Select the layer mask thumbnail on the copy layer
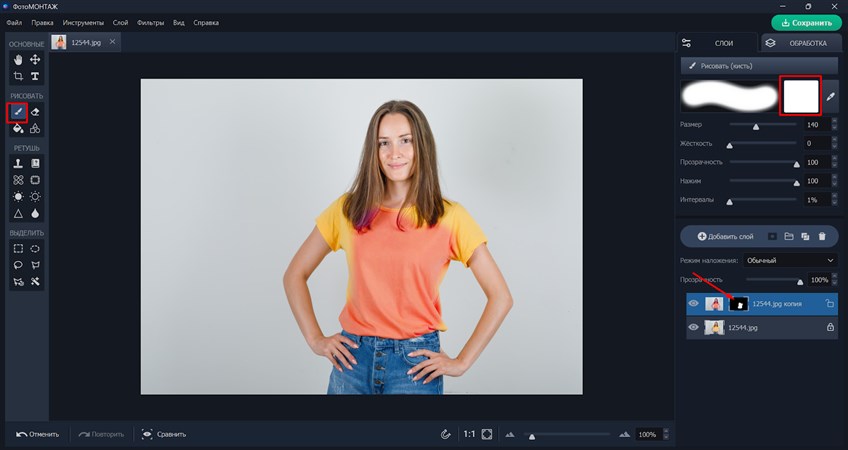Viewport: 848px width, 450px height. coord(738,304)
